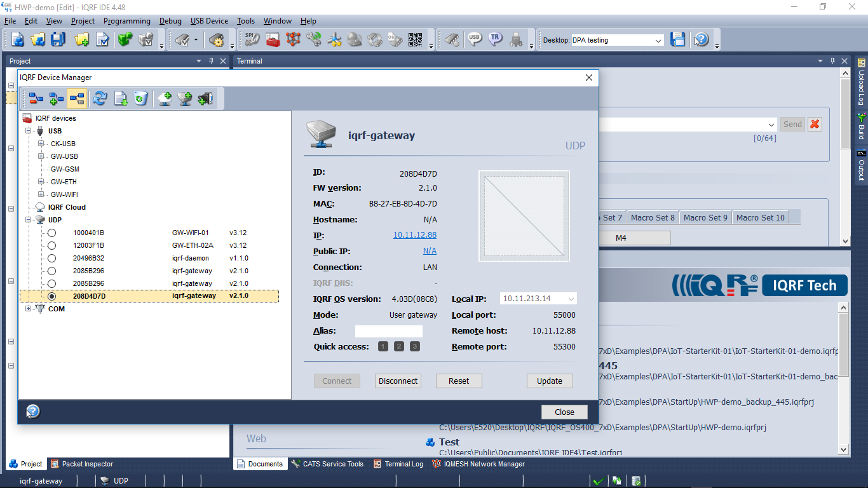Save desktop layout with the floppy icon
The height and width of the screenshot is (488, 868).
click(678, 39)
